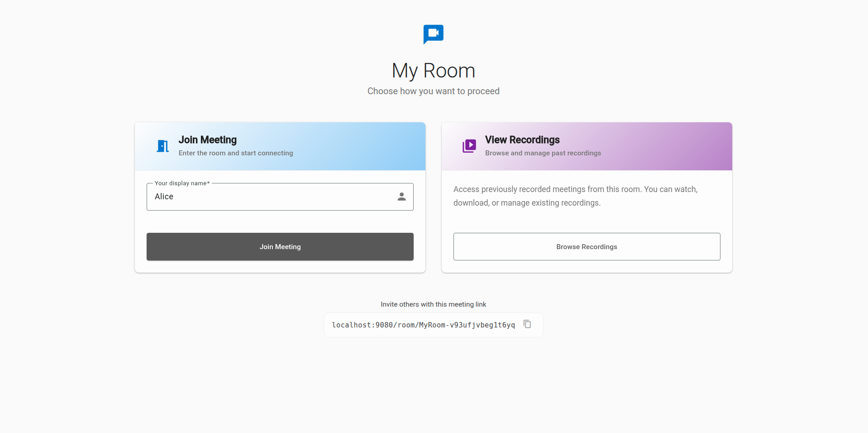Click 'Choose how you want to proceed' subtitle

[x=433, y=91]
